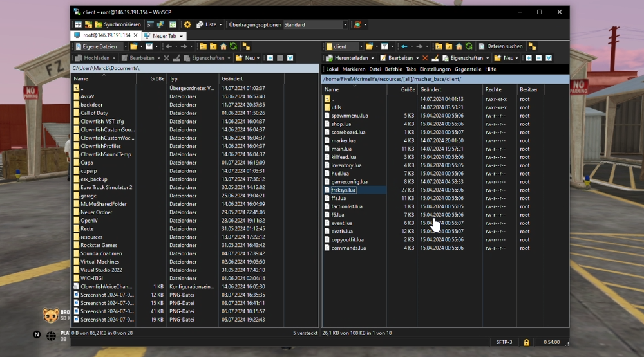The height and width of the screenshot is (357, 644).
Task: Click the select files plus icon in local panel
Action: [270, 58]
